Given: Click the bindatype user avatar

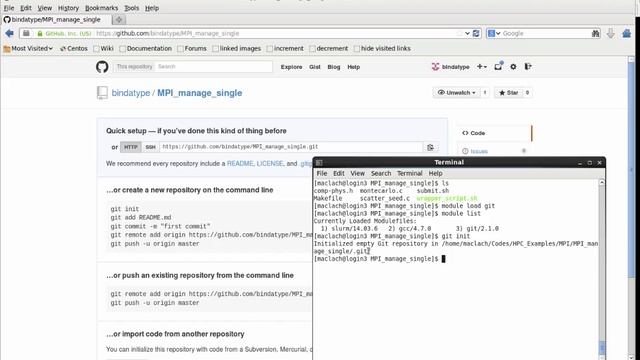Looking at the screenshot, I should pyautogui.click(x=436, y=67).
